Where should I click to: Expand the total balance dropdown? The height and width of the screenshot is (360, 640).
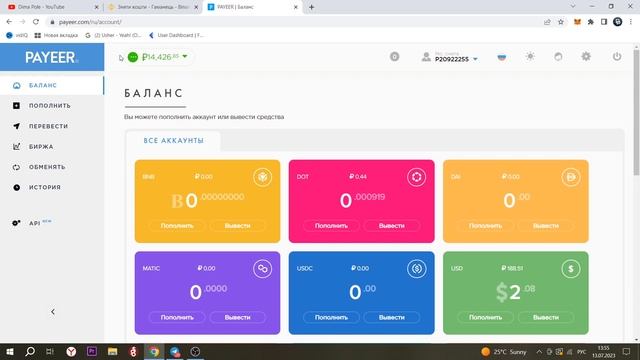point(185,56)
